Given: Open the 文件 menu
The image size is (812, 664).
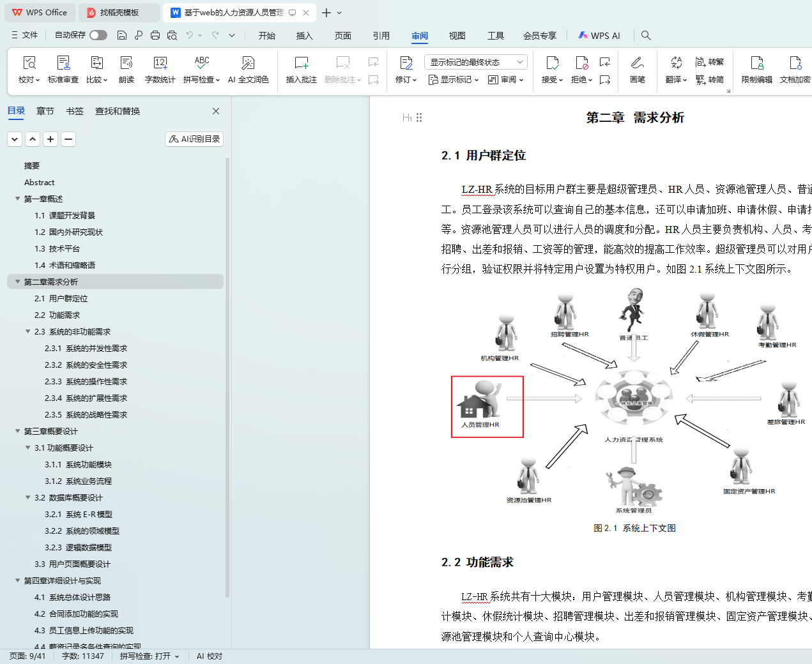Looking at the screenshot, I should pyautogui.click(x=25, y=35).
